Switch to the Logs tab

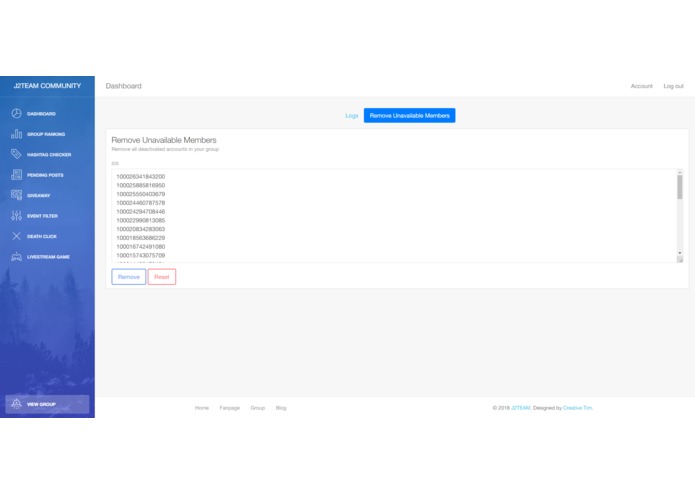pyautogui.click(x=351, y=116)
